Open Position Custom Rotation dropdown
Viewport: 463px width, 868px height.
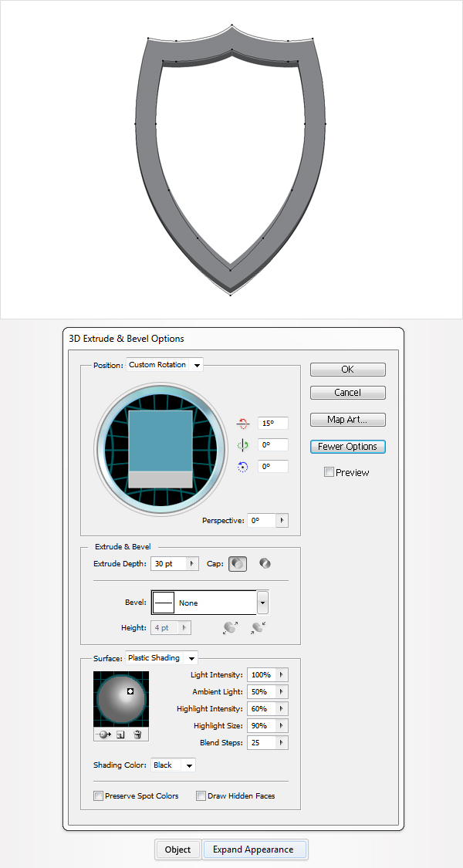pos(164,365)
